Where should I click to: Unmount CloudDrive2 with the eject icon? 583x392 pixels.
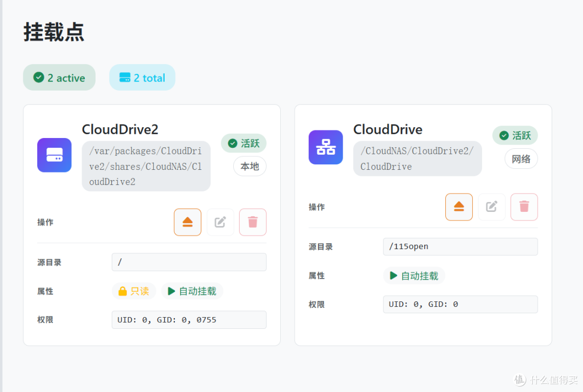point(187,222)
